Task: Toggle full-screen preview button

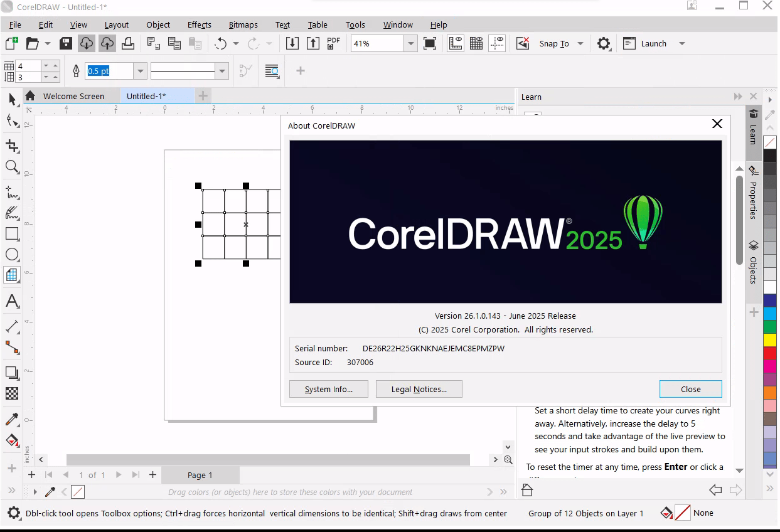Action: pos(430,43)
